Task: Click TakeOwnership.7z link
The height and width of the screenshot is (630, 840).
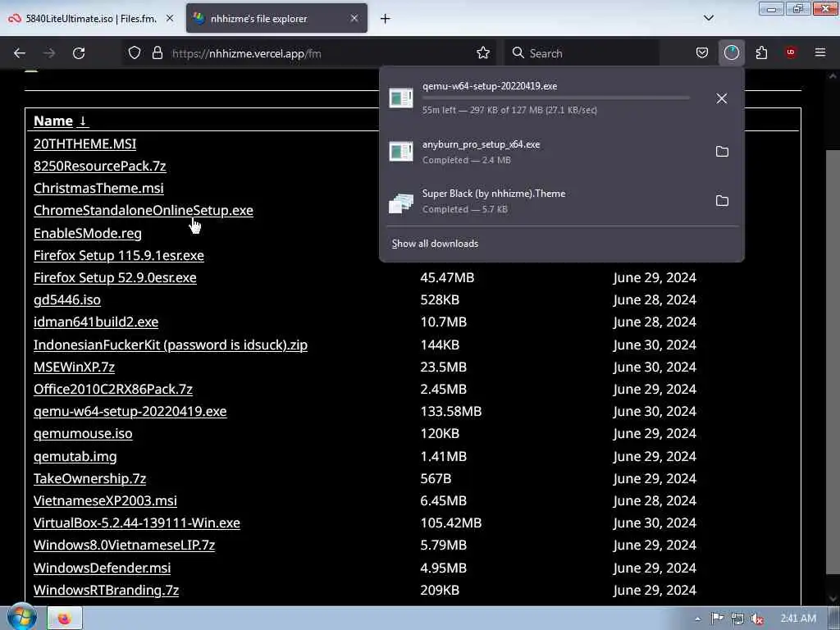Action: click(89, 478)
